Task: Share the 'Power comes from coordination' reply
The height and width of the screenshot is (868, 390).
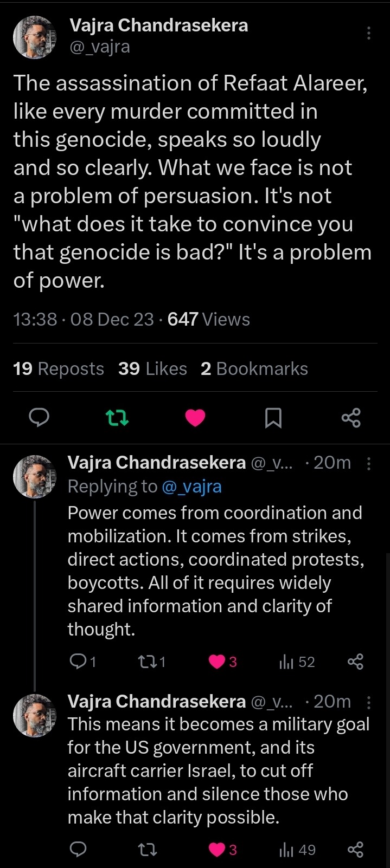Action: click(x=355, y=662)
